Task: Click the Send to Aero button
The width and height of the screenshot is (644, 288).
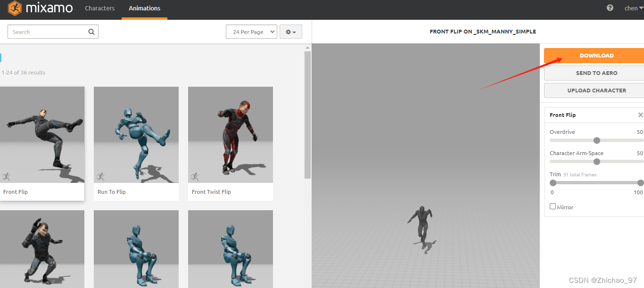Action: (594, 73)
